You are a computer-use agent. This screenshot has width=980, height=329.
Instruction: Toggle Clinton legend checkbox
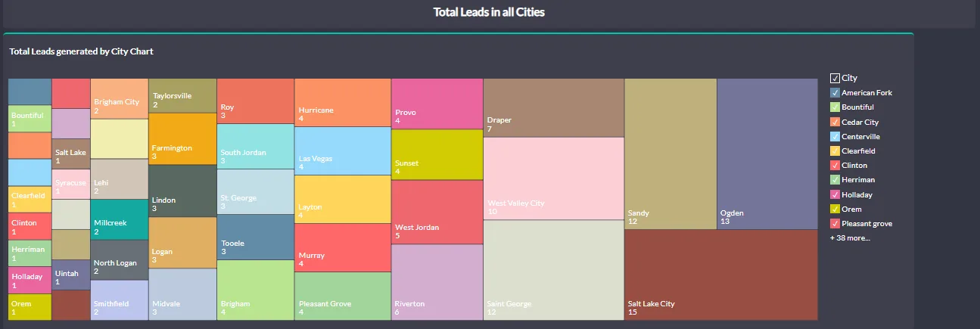(x=835, y=165)
